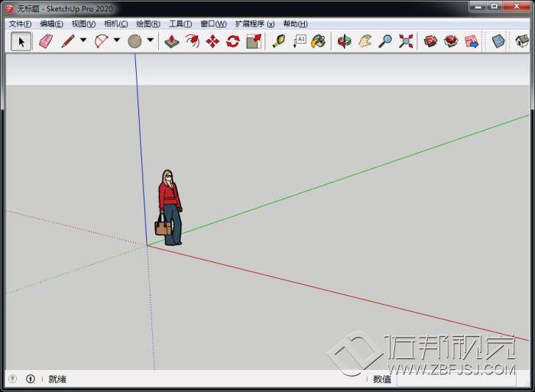535x392 pixels.
Task: Open the 文件(F) menu
Action: [x=20, y=24]
